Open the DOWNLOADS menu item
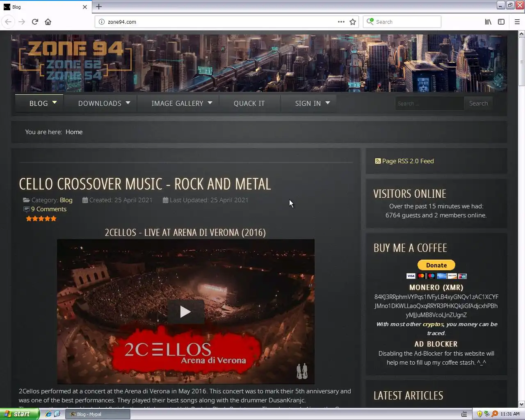Screen dimensions: 525x420 pos(100,103)
